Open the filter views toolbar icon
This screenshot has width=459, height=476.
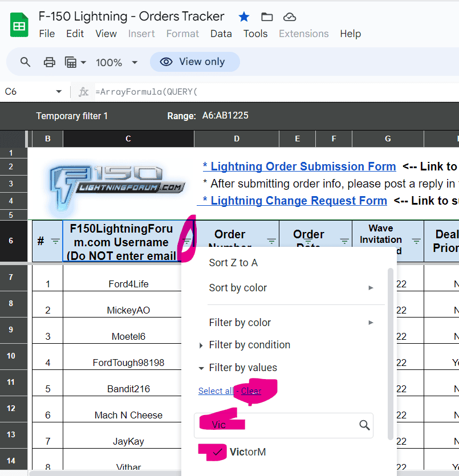(75, 62)
